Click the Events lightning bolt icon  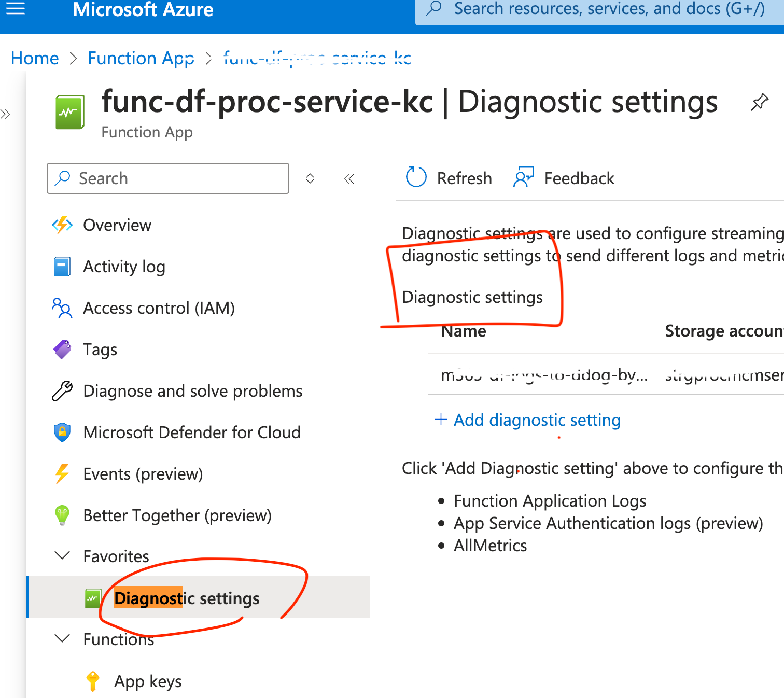[62, 473]
